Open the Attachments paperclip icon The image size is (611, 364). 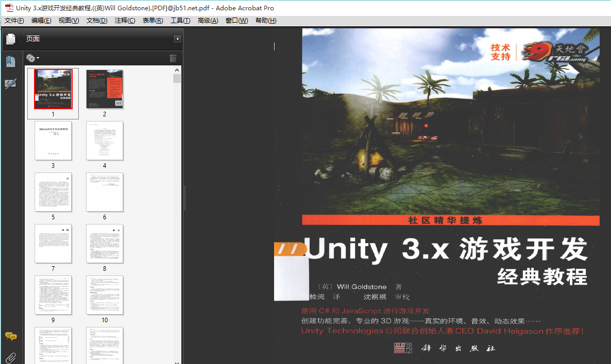pyautogui.click(x=11, y=358)
